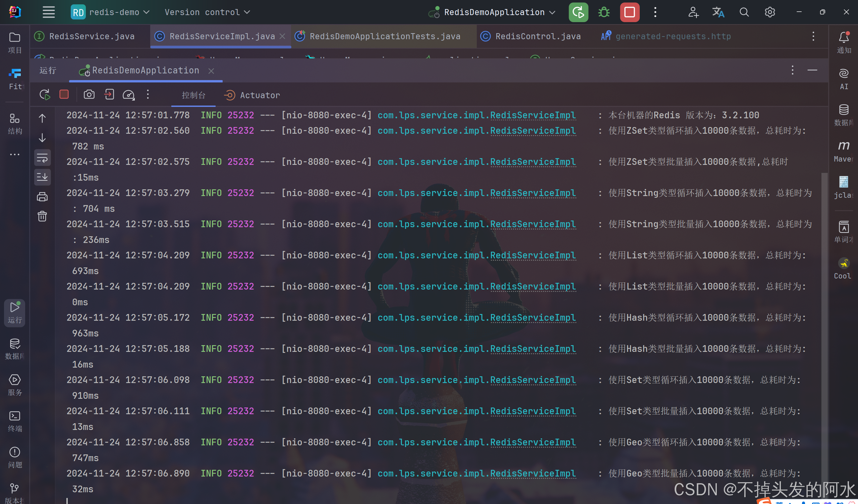Viewport: 858px width, 504px height.
Task: Open the Version Control tool window
Action: (15, 493)
